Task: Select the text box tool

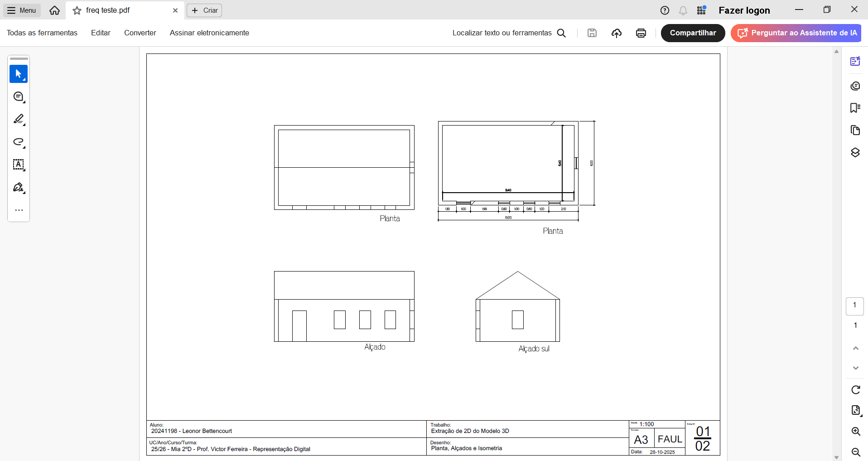Action: click(18, 165)
